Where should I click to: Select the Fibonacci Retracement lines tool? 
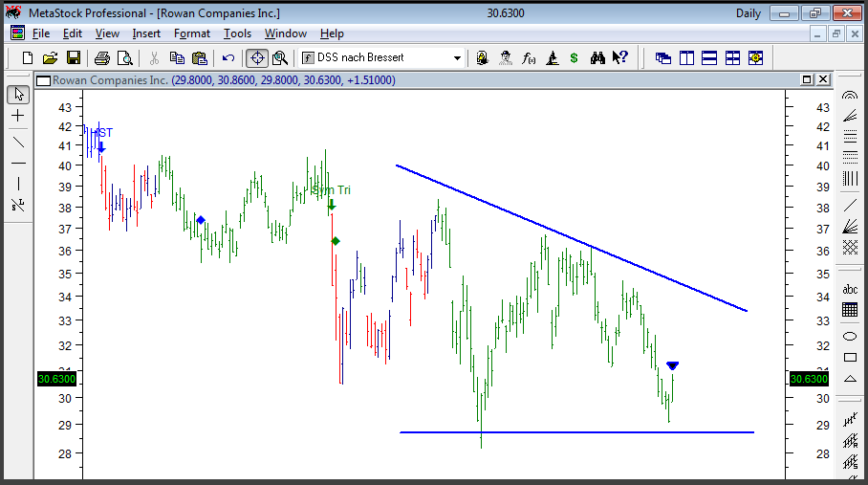pos(850,136)
